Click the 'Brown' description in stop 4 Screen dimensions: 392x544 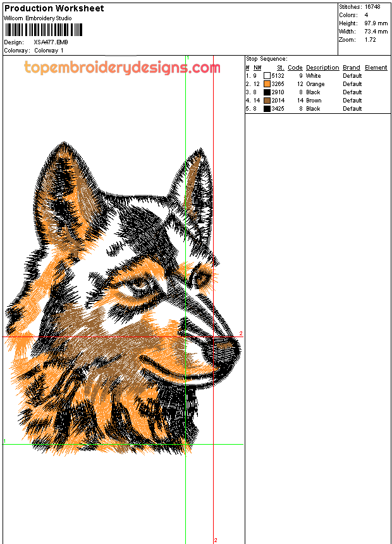[x=314, y=101]
